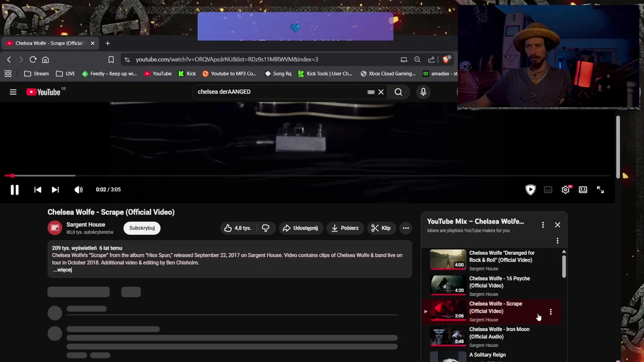Seek on the video progress bar
644x362 pixels.
pos(307,175)
